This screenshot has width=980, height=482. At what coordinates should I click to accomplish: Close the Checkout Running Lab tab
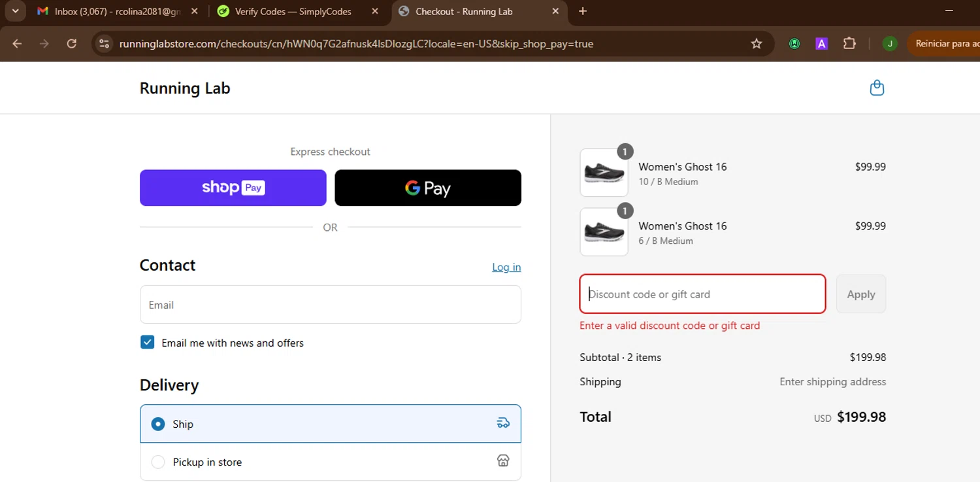555,11
